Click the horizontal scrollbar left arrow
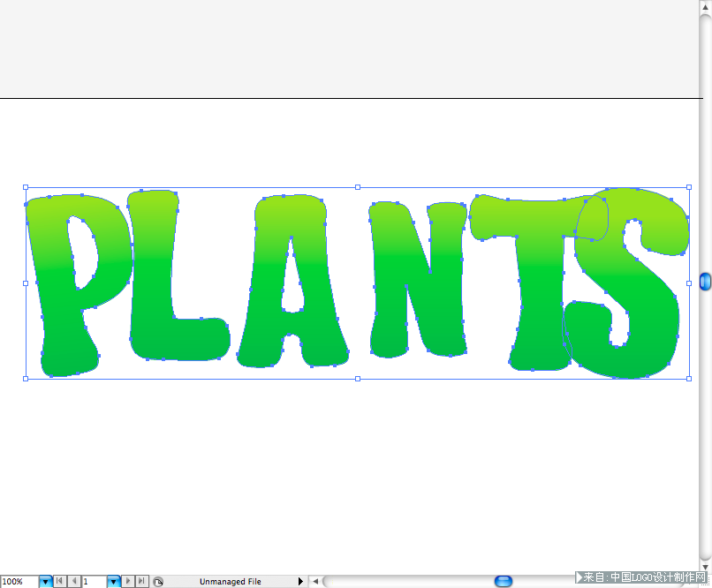Screen dimensions: 712x588 pos(315,581)
